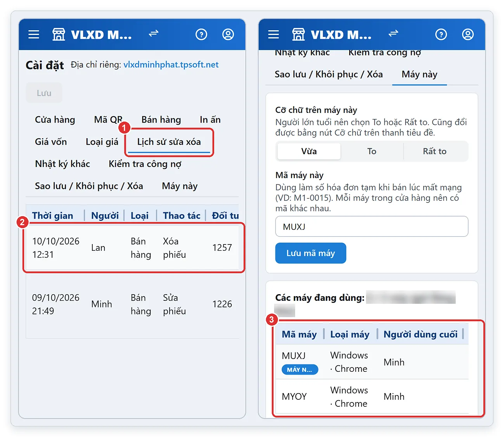Select the Vừa font size option
This screenshot has height=437, width=504.
[309, 151]
